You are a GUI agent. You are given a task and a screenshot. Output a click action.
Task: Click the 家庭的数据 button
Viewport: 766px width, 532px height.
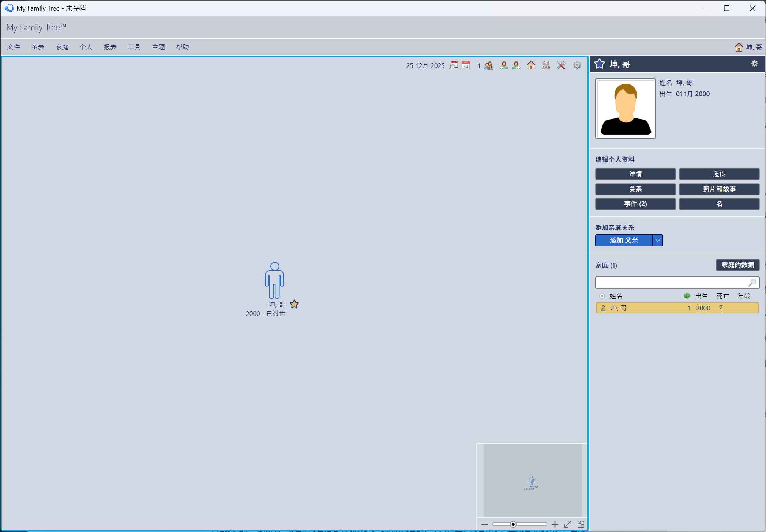pos(737,265)
